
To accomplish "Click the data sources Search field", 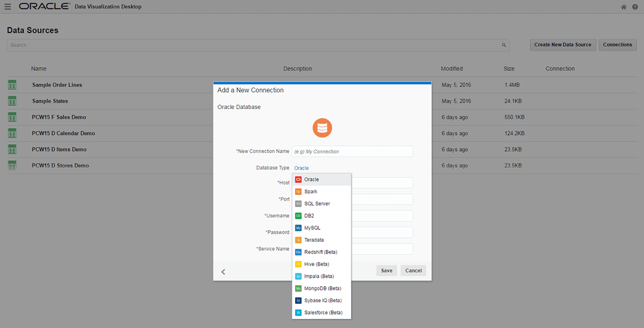I will pos(258,45).
